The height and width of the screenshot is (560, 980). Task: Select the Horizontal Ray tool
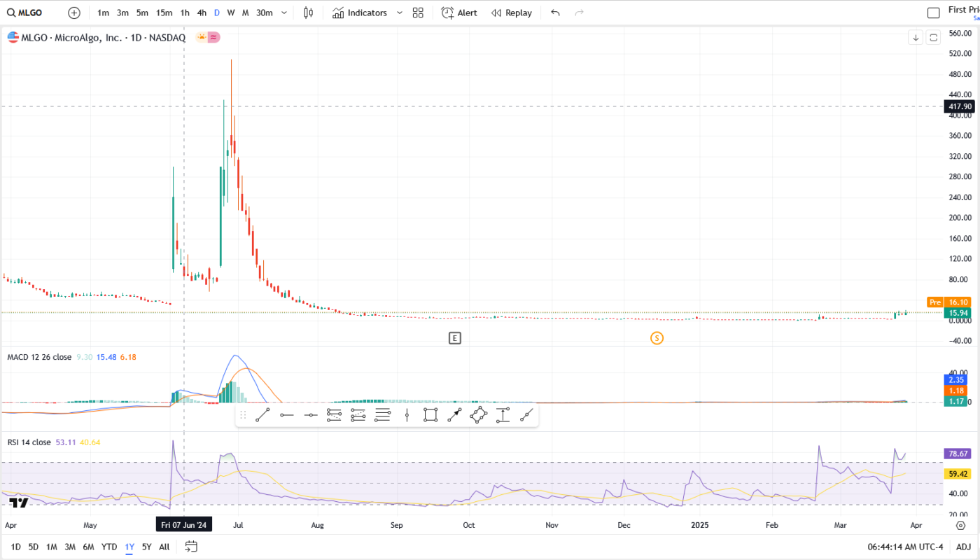tap(286, 414)
